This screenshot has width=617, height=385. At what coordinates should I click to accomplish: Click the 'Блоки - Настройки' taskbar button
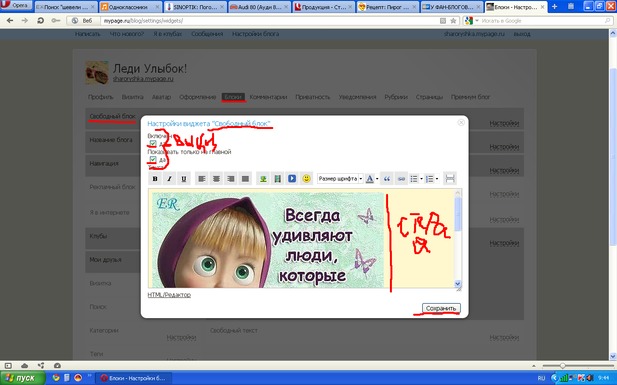pyautogui.click(x=134, y=378)
